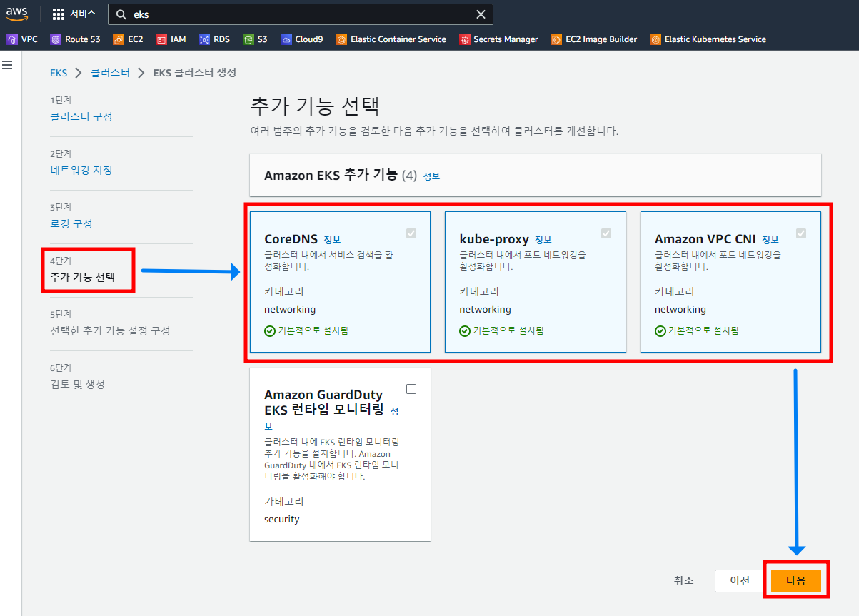Open the services grid menu
This screenshot has height=616, width=859.
(x=59, y=14)
